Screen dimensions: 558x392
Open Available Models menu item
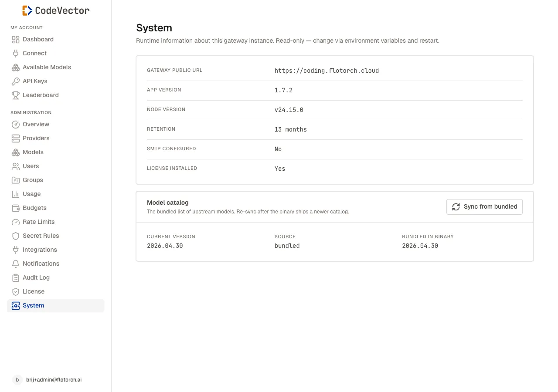coord(55,68)
